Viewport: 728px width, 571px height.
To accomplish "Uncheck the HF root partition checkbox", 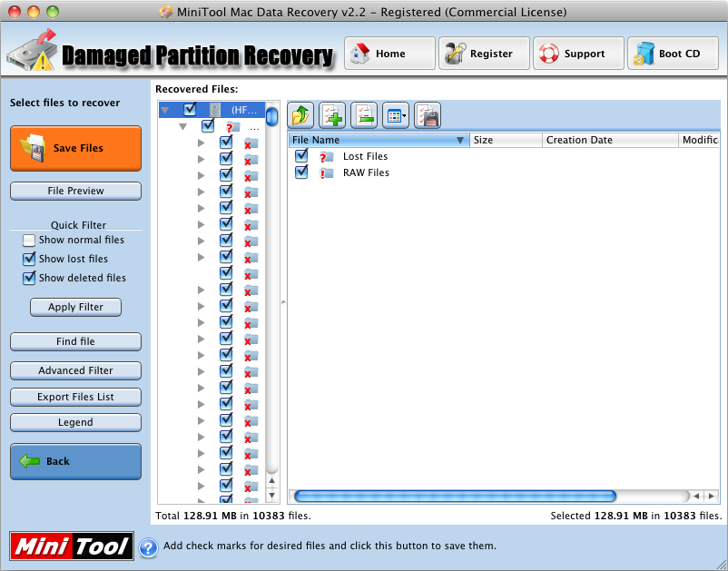I will click(x=190, y=109).
